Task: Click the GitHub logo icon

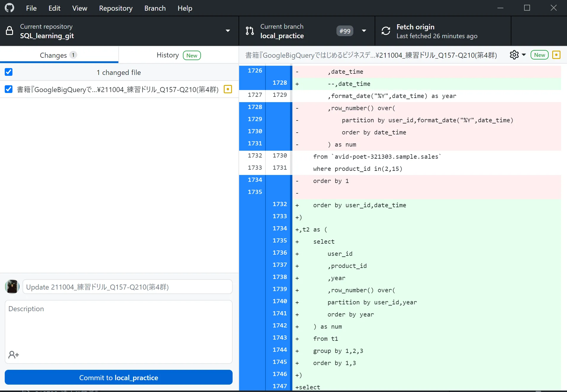Action: coord(9,8)
